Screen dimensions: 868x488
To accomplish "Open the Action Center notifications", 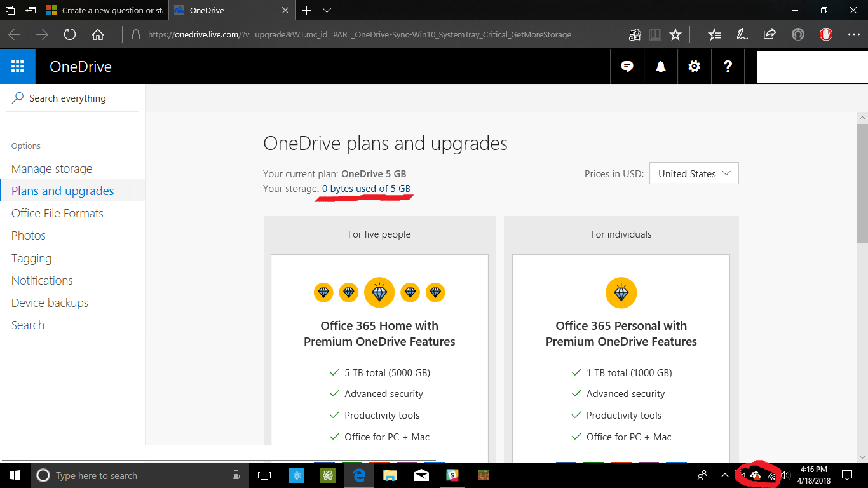I will pos(846,475).
